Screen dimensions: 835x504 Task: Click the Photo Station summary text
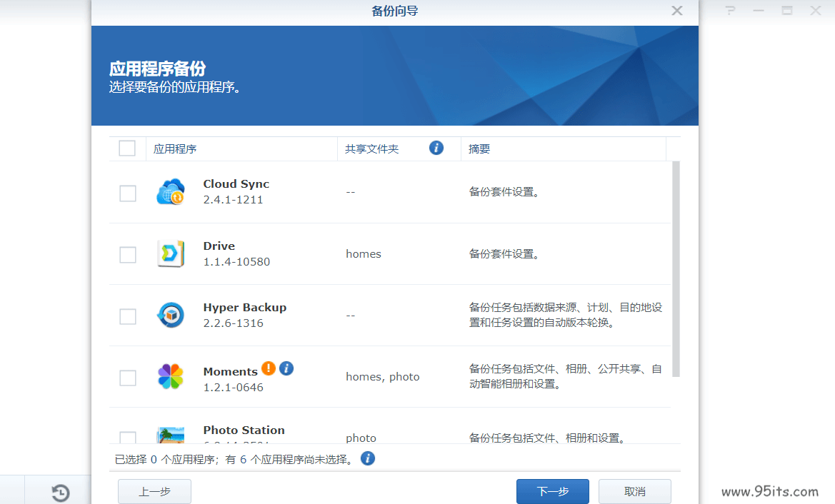click(x=547, y=438)
